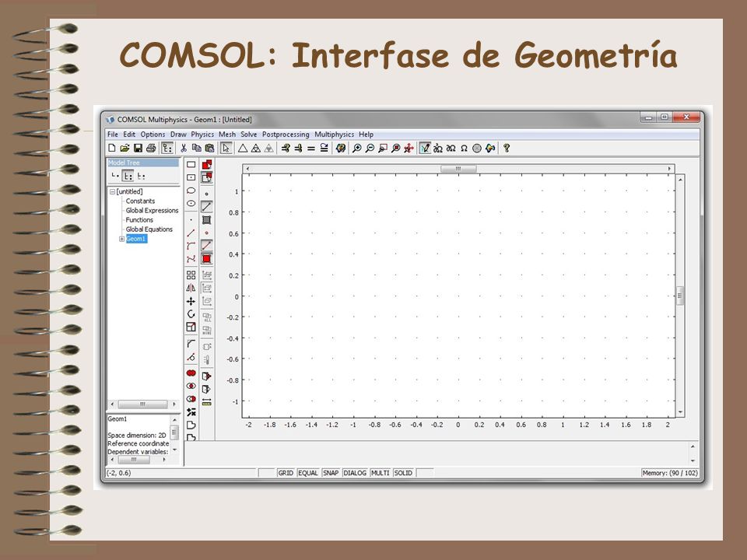Image resolution: width=747 pixels, height=560 pixels.
Task: Select the centered Rectangle draw tool
Action: coord(191,177)
